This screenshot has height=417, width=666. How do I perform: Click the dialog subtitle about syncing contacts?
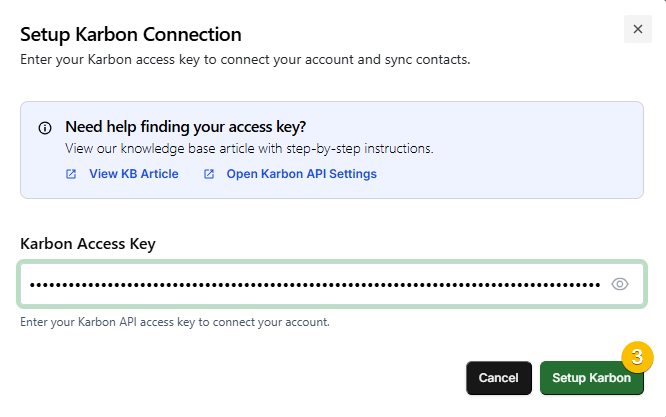[x=245, y=60]
